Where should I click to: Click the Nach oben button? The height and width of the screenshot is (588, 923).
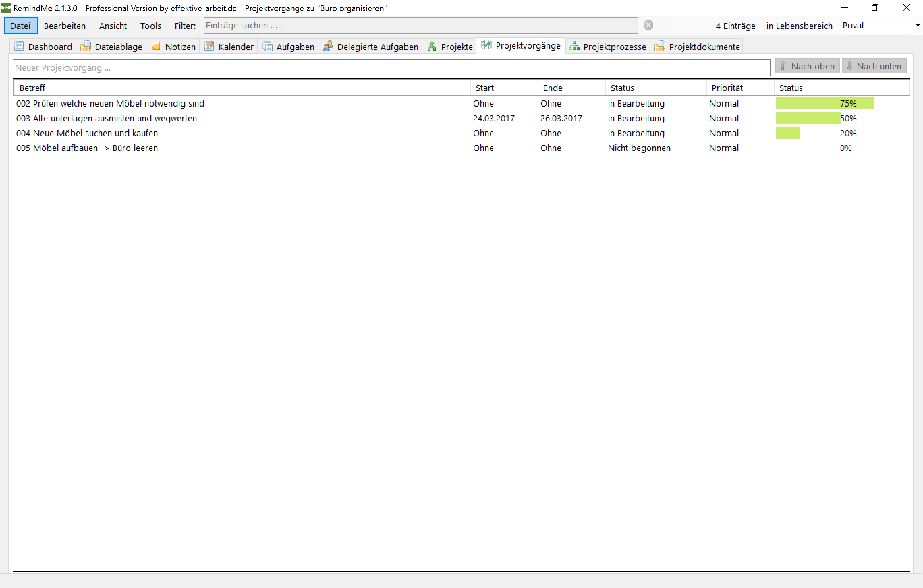tap(807, 66)
